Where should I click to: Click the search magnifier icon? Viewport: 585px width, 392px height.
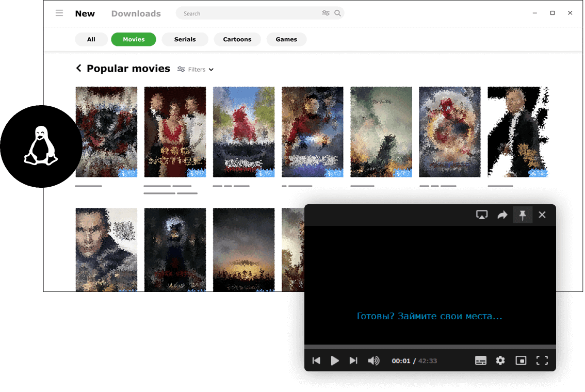pyautogui.click(x=337, y=13)
